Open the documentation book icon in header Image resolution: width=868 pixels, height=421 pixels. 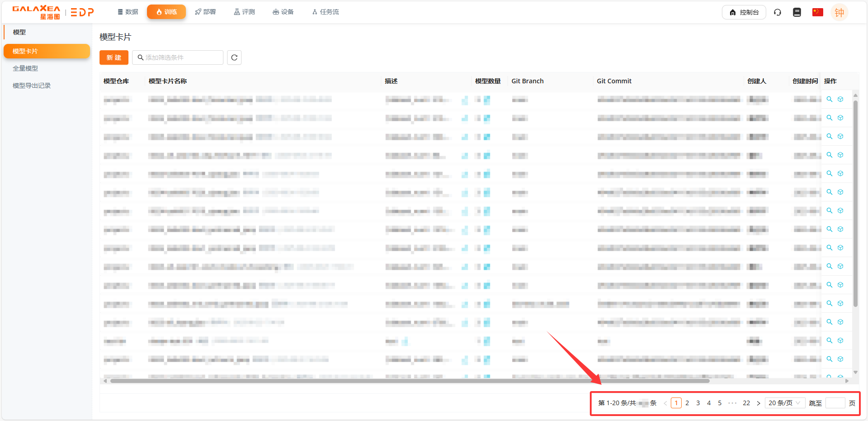pyautogui.click(x=797, y=12)
